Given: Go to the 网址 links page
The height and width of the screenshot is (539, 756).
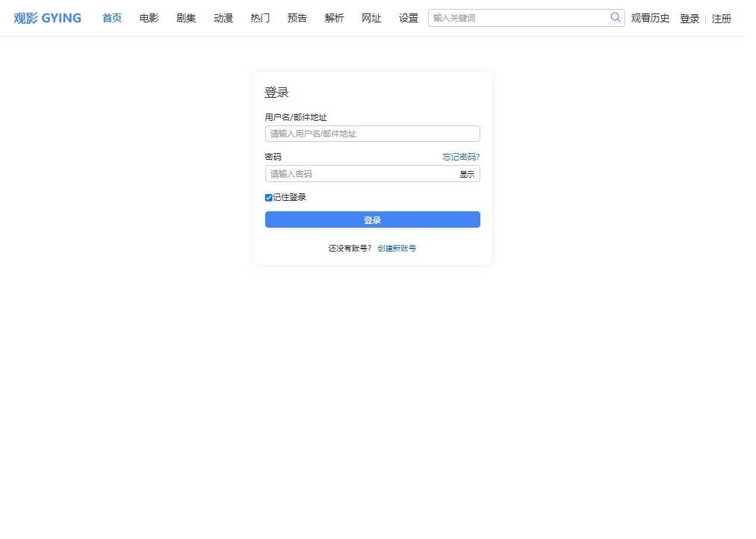Looking at the screenshot, I should click(x=371, y=19).
